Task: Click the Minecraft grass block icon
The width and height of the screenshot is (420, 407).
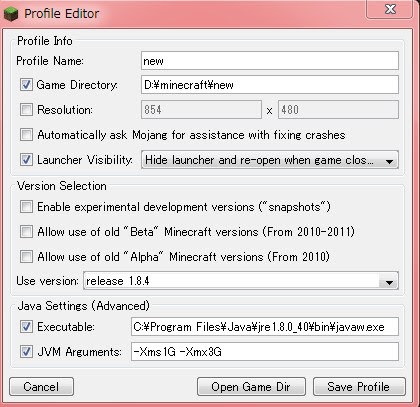Action: (11, 14)
